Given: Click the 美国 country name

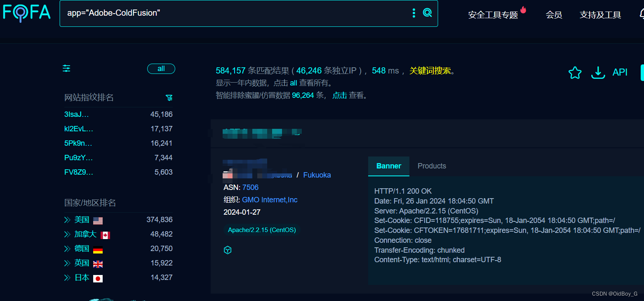Looking at the screenshot, I should point(82,220).
